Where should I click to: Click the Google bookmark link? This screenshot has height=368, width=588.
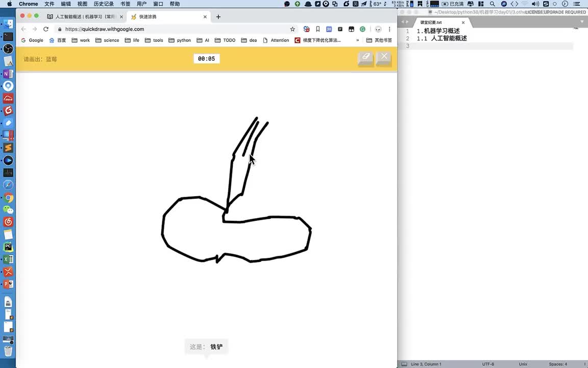32,40
